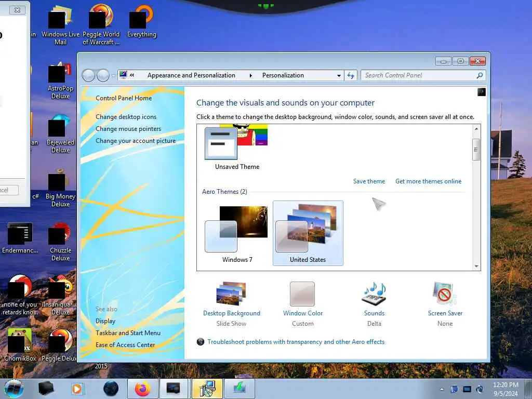Click the monitor-screen taskbar button
Image resolution: width=532 pixels, height=399 pixels.
point(173,389)
